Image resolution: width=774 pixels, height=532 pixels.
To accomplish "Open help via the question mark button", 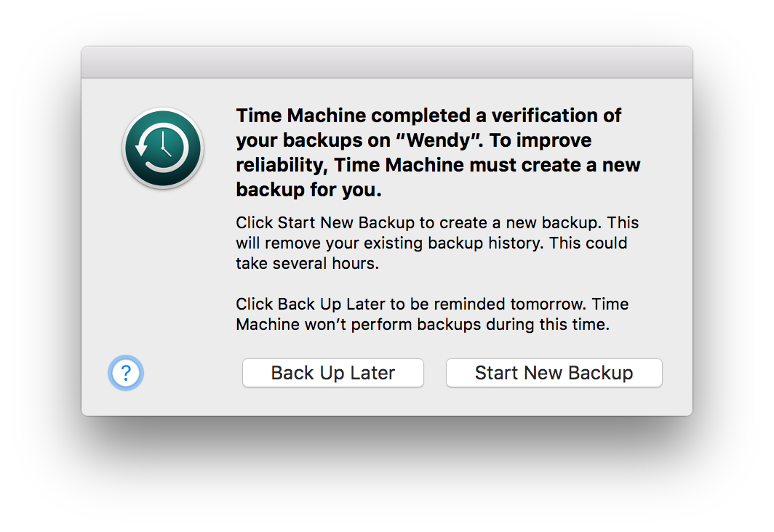I will pyautogui.click(x=126, y=373).
